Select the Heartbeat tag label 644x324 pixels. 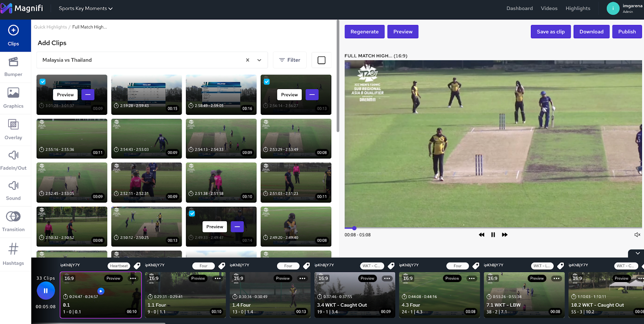tap(119, 266)
